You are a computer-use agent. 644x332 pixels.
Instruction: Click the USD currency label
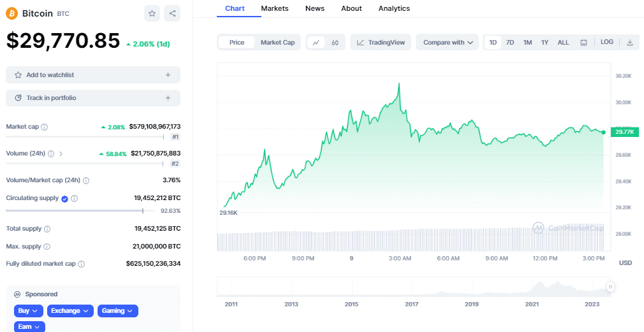coord(625,263)
